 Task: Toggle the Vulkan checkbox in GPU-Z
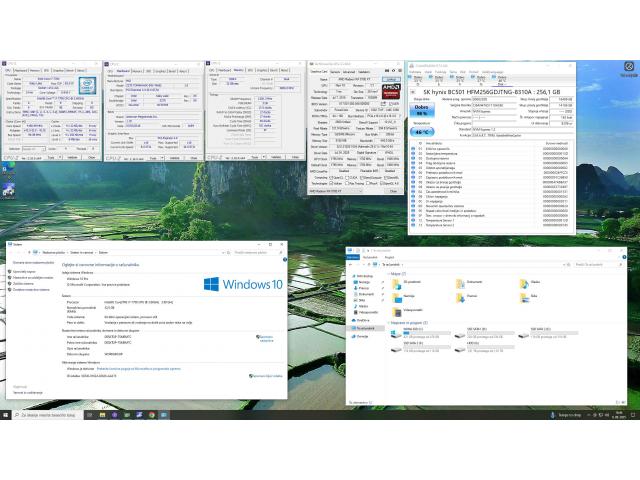[x=331, y=183]
